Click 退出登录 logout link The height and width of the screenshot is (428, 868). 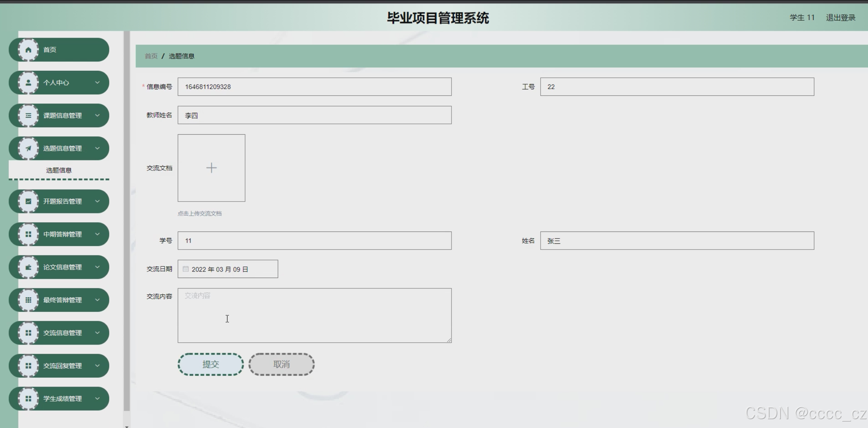tap(840, 18)
